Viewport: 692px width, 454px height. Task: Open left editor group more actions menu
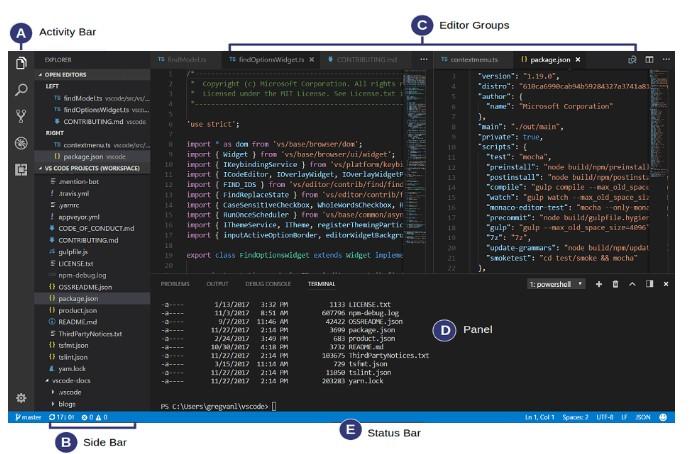[424, 59]
